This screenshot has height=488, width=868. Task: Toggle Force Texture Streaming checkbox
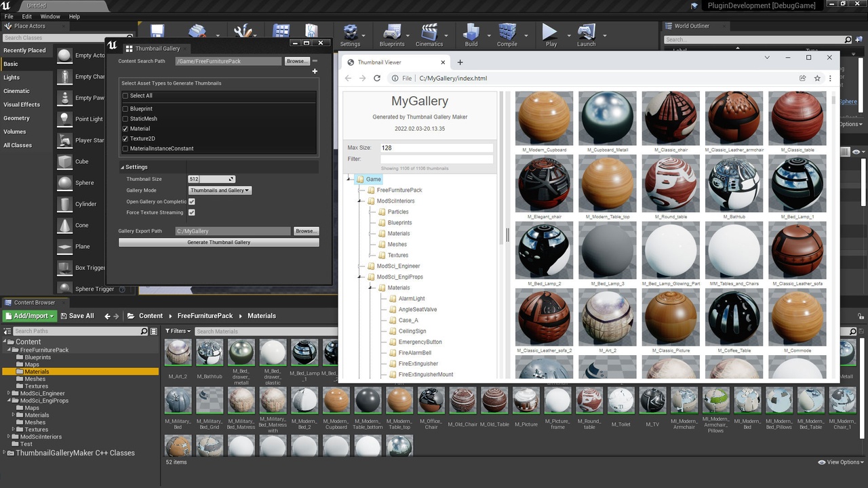tap(192, 212)
